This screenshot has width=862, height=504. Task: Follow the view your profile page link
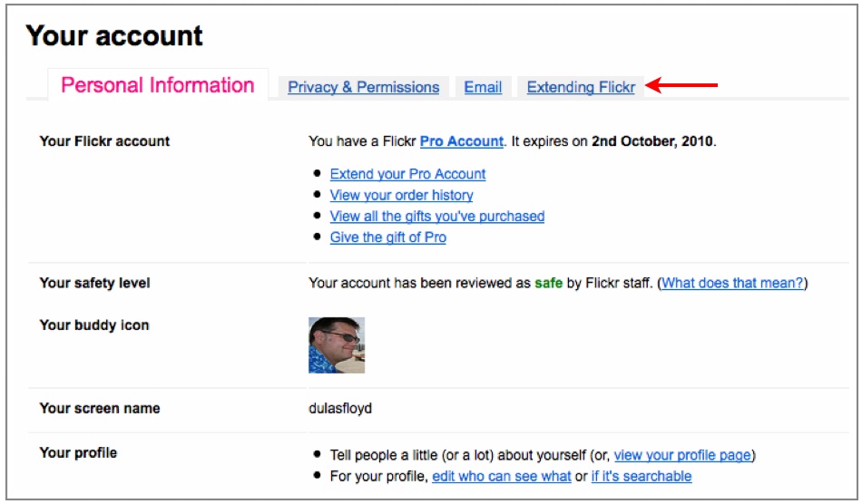click(x=682, y=455)
